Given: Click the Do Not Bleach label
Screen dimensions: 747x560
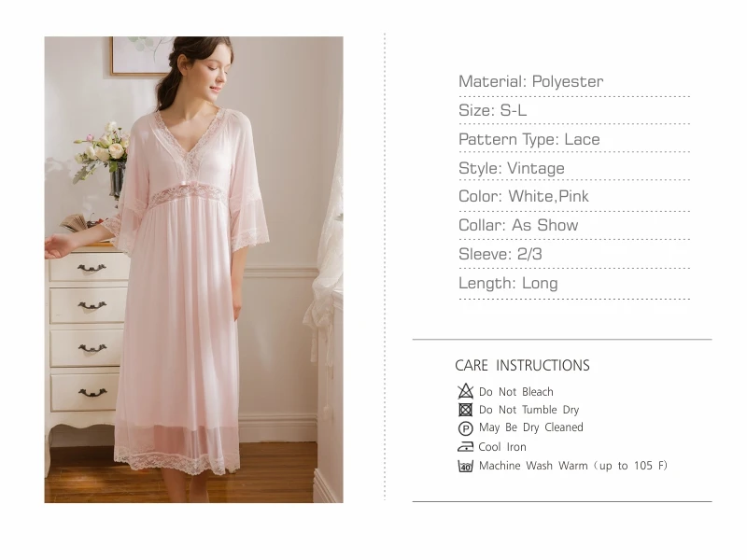Looking at the screenshot, I should pos(516,392).
